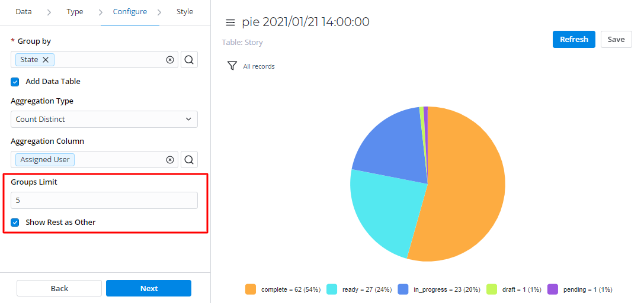Open the Aggregation Column search lookup
Screen dimensions: 644x303
[189, 160]
